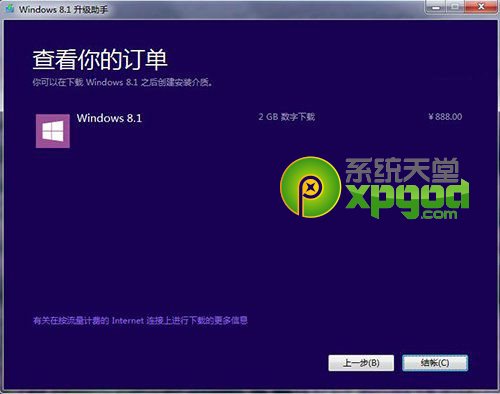
Task: Click the purple Windows 8.1 logo tile
Action: coord(53,131)
